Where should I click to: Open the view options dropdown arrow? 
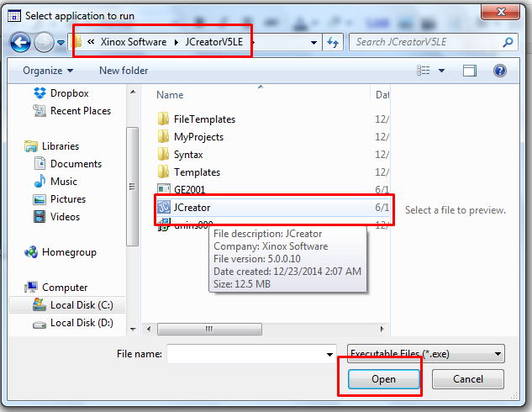click(x=441, y=71)
